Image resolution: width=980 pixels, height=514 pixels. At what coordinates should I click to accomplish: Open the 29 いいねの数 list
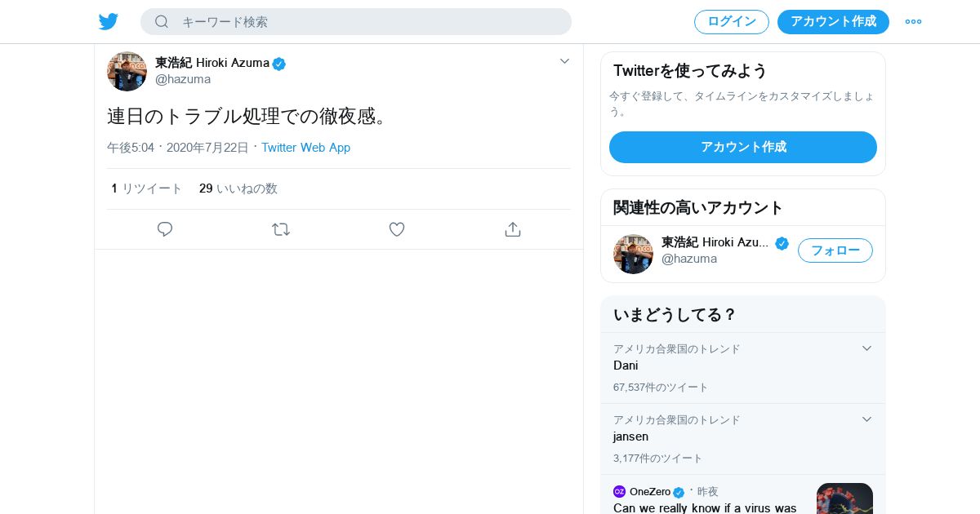(x=238, y=188)
